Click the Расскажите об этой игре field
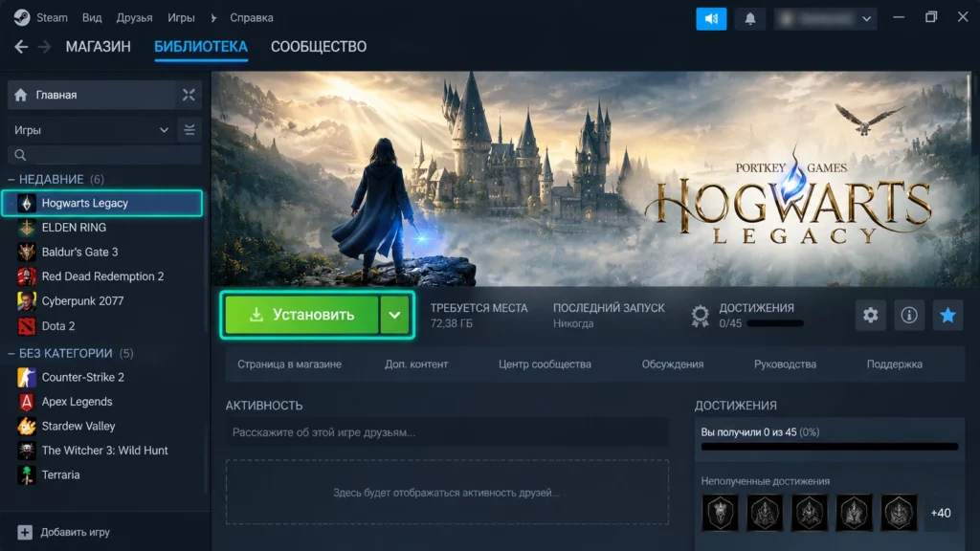The width and height of the screenshot is (980, 551). tap(447, 432)
